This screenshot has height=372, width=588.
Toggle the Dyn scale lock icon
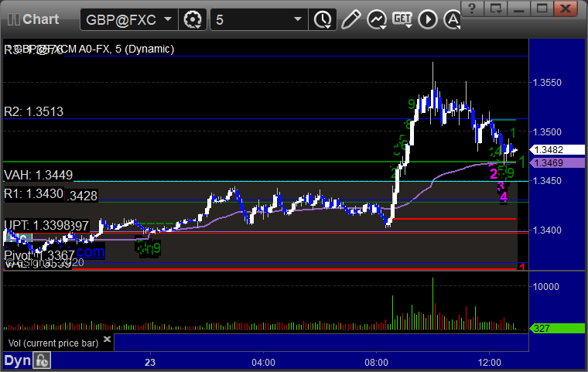[x=42, y=360]
